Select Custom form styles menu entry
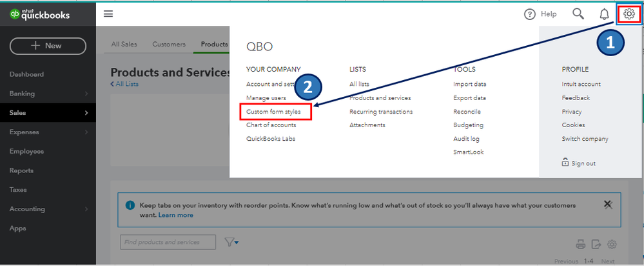The height and width of the screenshot is (266, 644). pos(273,112)
